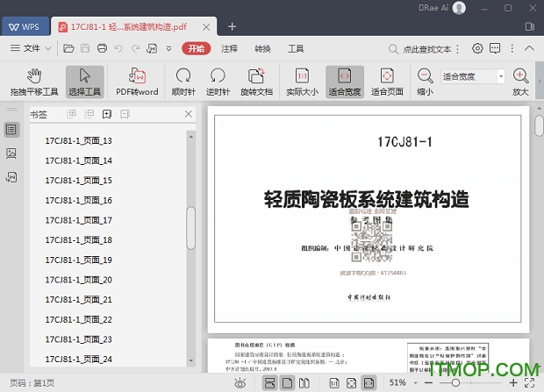Redo the last action
Screen dimensions: 544x392
pyautogui.click(x=135, y=48)
